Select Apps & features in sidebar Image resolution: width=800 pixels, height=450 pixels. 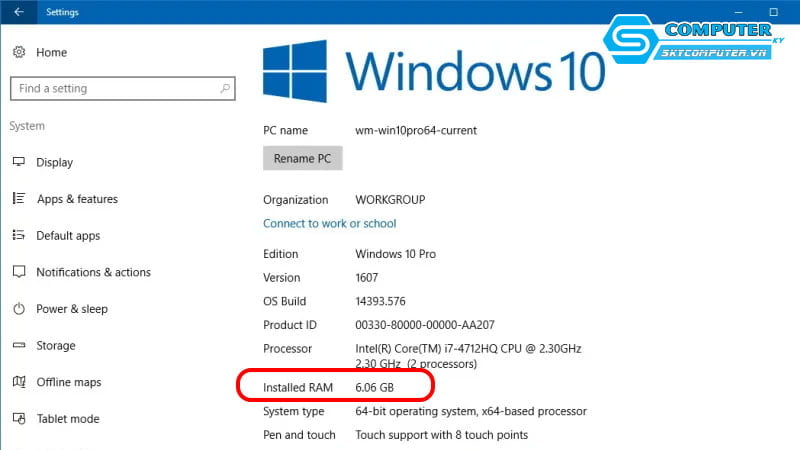point(77,199)
